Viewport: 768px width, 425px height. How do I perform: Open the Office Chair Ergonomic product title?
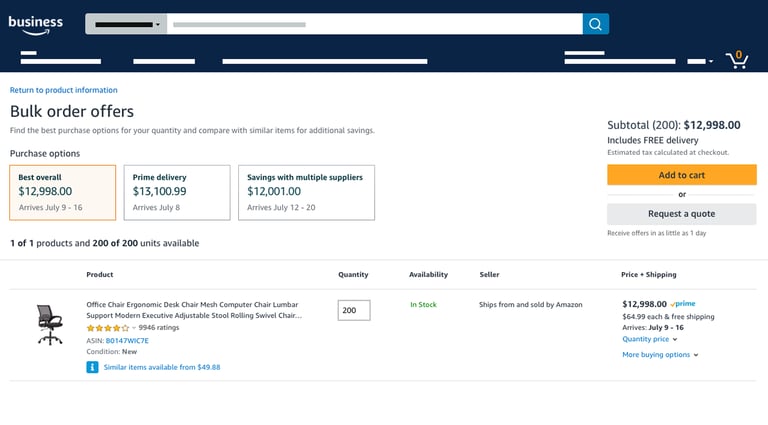click(x=194, y=310)
